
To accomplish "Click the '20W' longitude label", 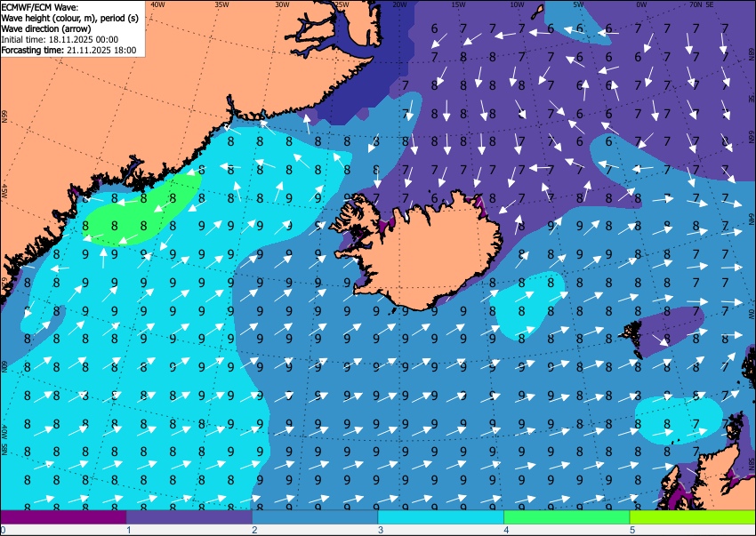I will coord(399,4).
